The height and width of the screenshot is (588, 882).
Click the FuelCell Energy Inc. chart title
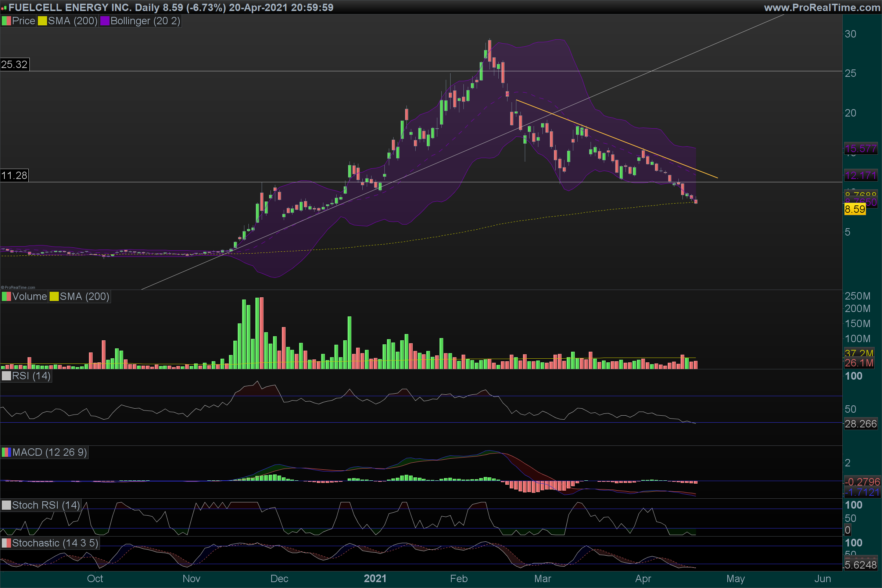[x=70, y=7]
